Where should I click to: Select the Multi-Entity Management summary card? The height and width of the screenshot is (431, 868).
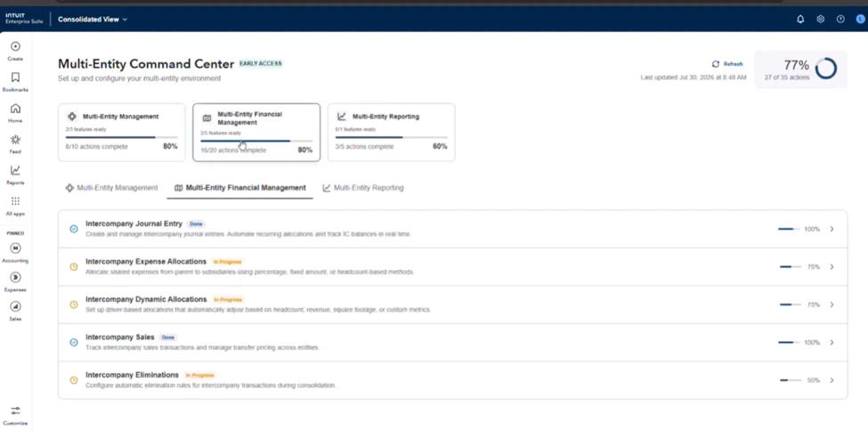click(122, 133)
